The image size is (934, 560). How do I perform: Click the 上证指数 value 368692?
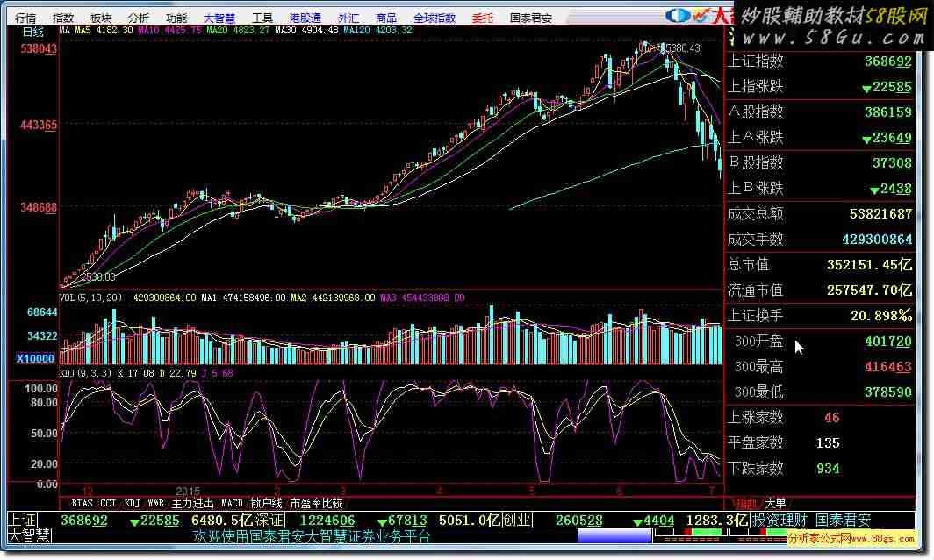(887, 61)
